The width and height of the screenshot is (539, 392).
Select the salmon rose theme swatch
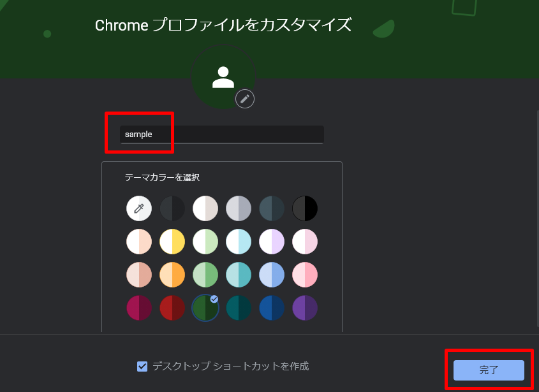[x=139, y=275]
